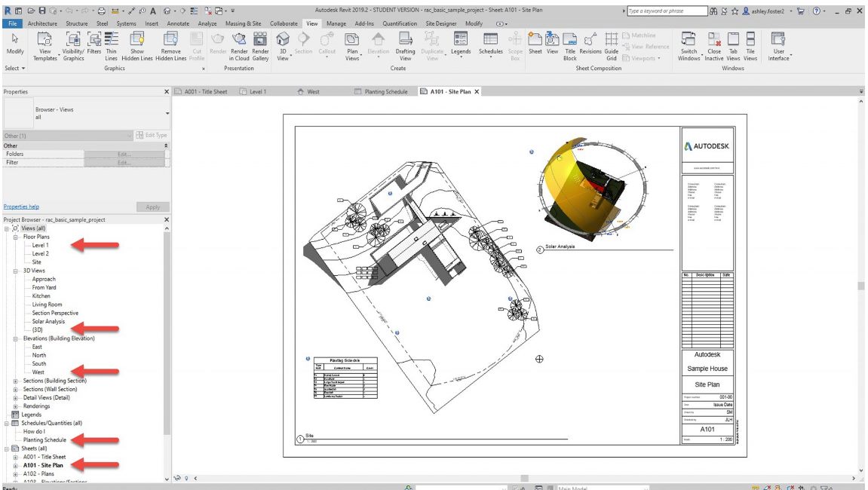Switch to the Architecture ribbon tab
Image resolution: width=868 pixels, height=490 pixels.
[x=42, y=23]
